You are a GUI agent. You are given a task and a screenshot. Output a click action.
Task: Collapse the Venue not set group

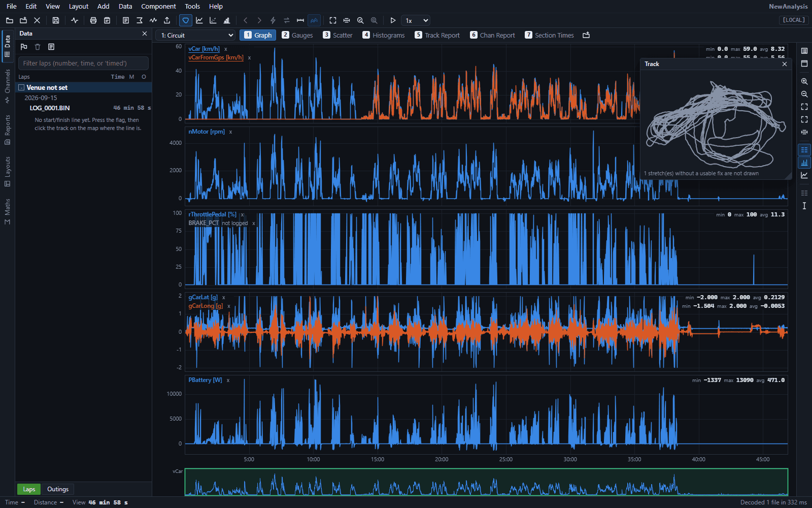(21, 87)
